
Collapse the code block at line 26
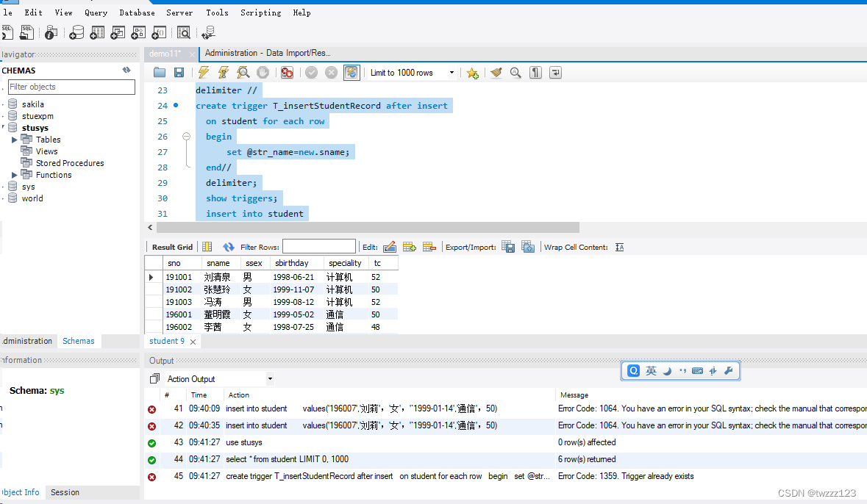pos(186,136)
